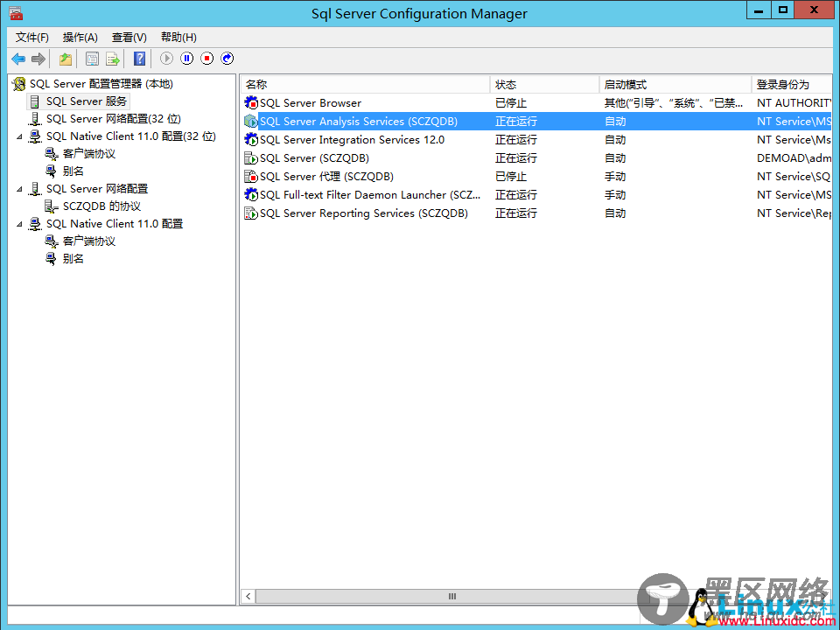
Task: Click the SQL Server 配置管理器 root node icon
Action: tap(19, 84)
